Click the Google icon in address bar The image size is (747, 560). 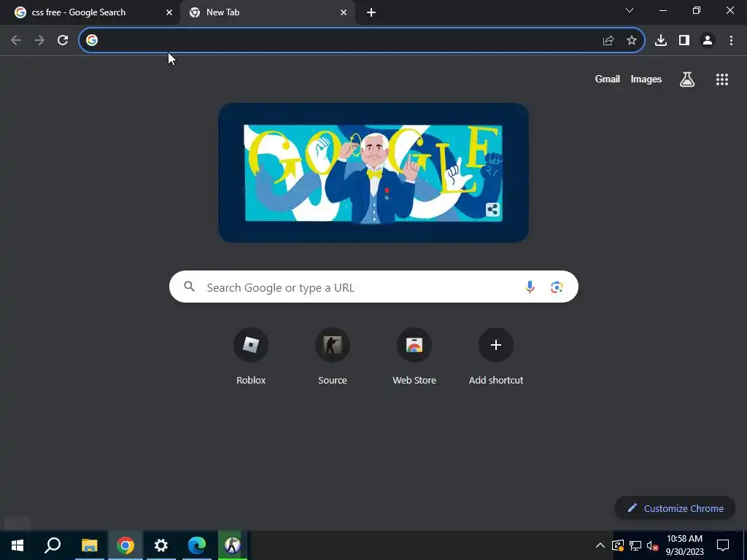92,41
